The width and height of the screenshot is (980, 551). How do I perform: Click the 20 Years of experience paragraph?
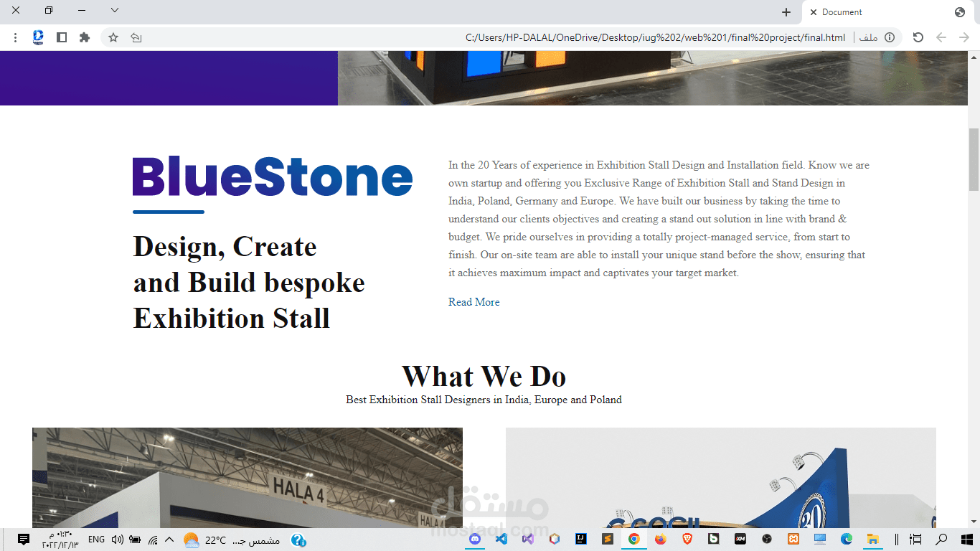[x=659, y=219]
